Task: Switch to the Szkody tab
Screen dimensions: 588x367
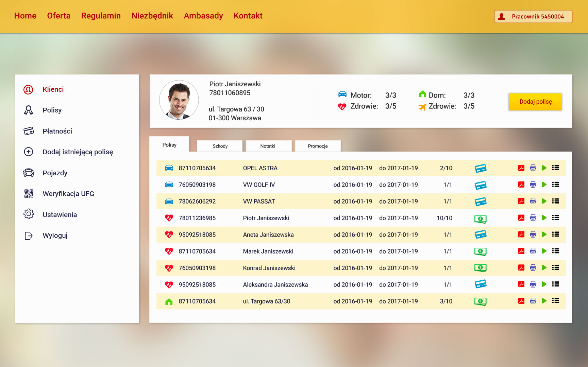Action: 219,146
